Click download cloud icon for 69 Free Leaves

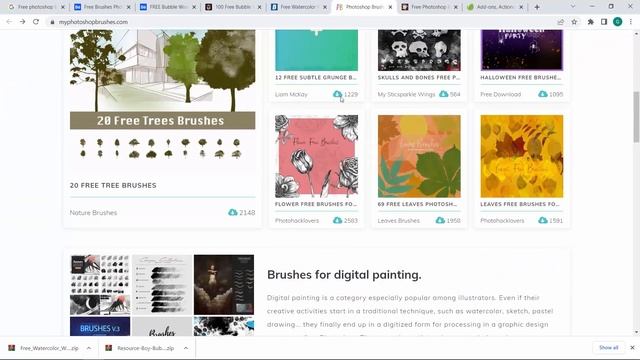(440, 220)
